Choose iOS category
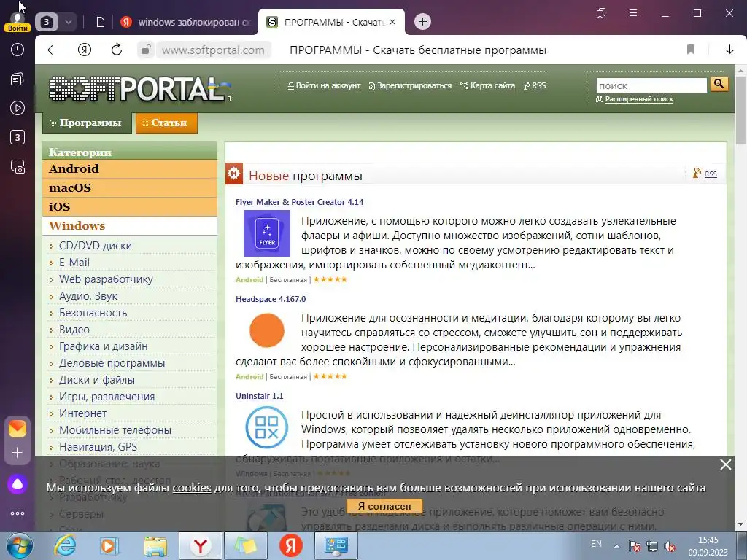The height and width of the screenshot is (560, 747). [130, 207]
